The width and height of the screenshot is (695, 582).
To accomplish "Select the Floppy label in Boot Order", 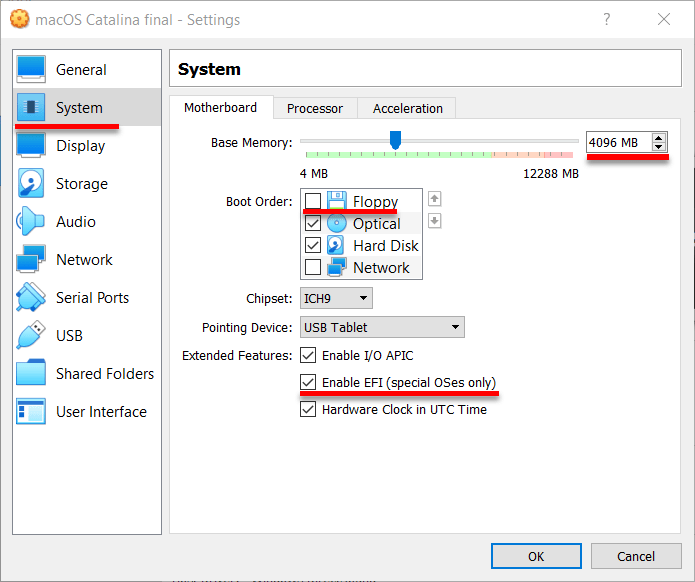I will point(375,202).
